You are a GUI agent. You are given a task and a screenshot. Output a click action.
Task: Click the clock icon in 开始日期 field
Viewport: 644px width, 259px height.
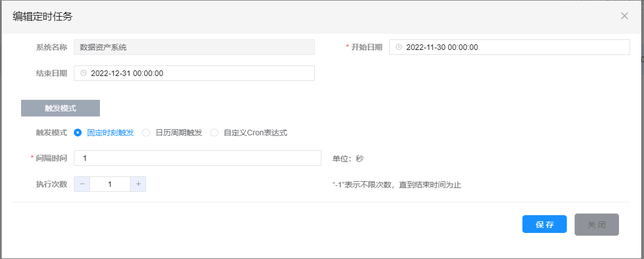pos(399,47)
